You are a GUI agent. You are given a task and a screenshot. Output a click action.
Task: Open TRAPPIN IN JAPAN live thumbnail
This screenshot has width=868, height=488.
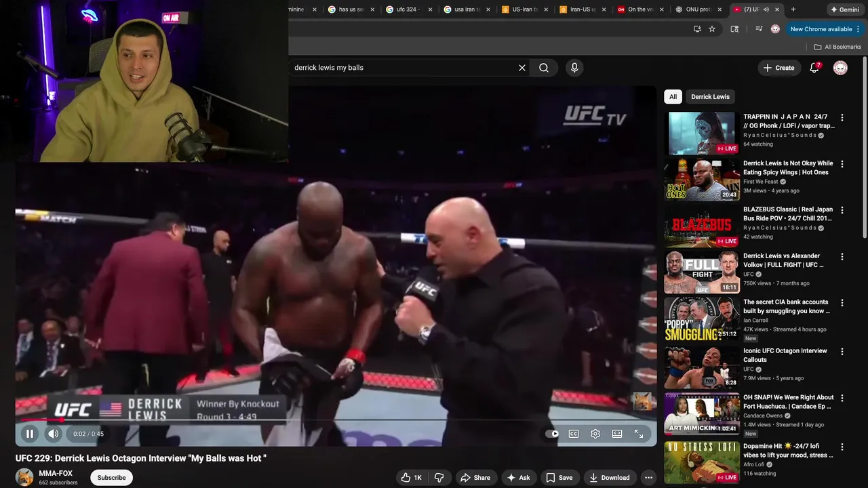point(701,134)
